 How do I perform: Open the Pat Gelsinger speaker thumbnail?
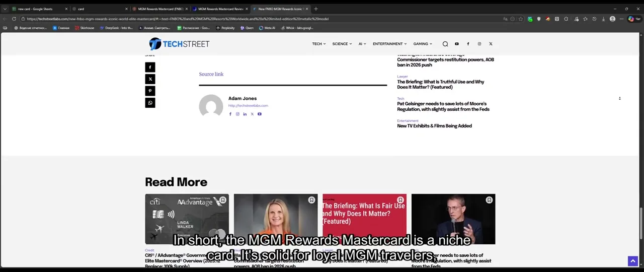point(453,219)
